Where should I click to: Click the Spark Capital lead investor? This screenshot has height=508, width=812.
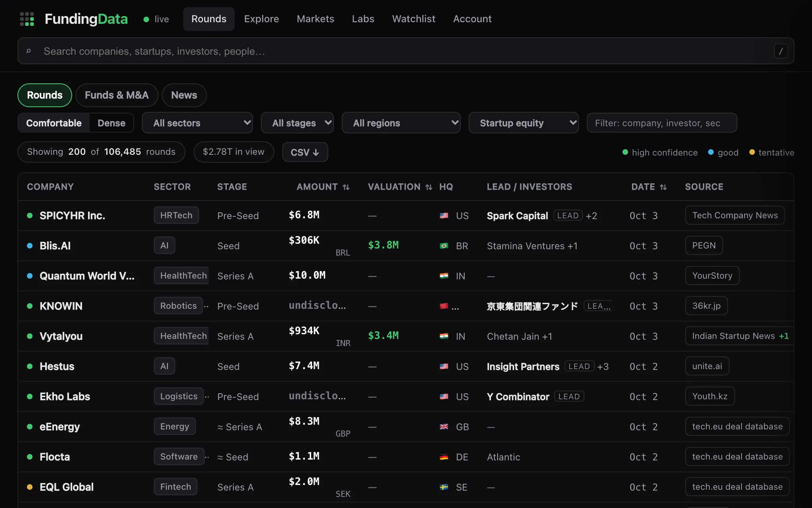coord(517,216)
